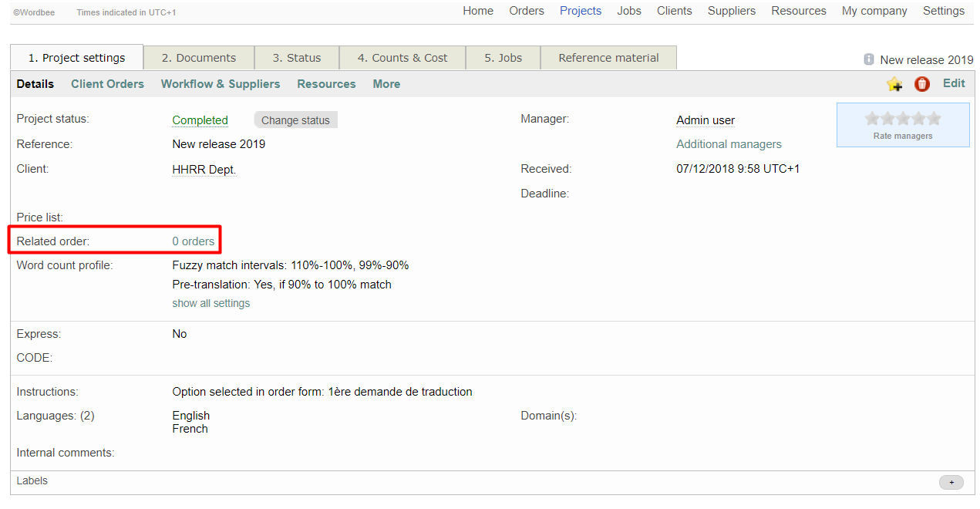Click the info icon beside New release 2019

click(869, 59)
